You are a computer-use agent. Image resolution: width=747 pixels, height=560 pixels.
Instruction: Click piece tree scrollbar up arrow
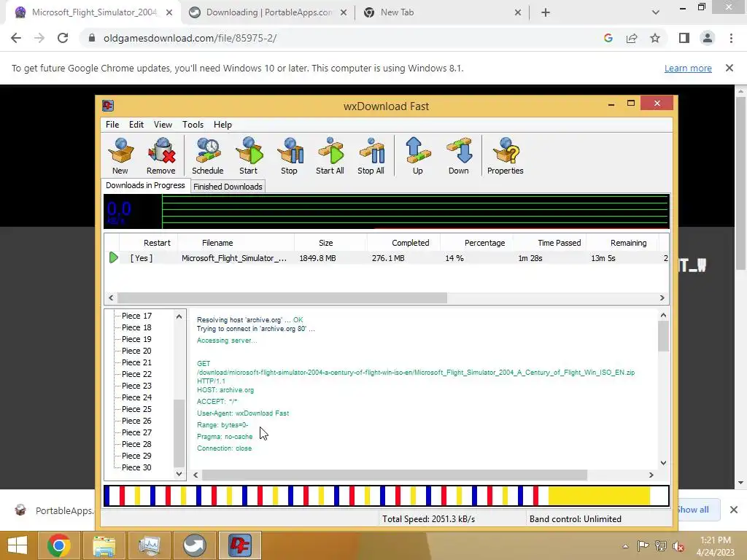(179, 316)
